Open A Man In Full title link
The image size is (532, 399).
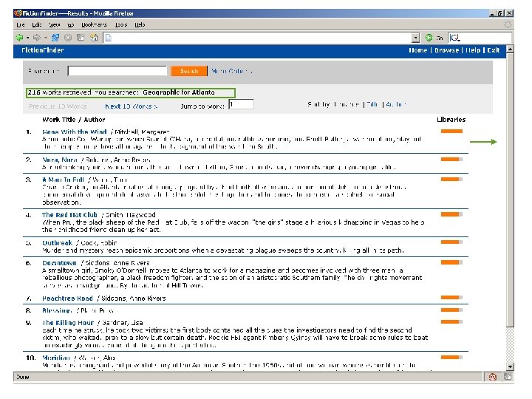click(63, 180)
